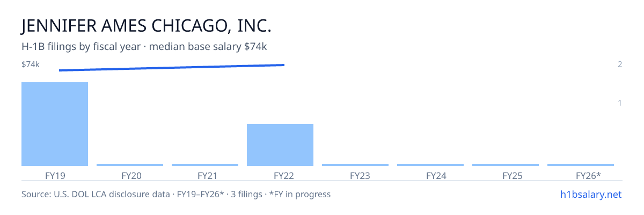Click the small FY25 bar
This screenshot has height=215, width=644.
506,165
